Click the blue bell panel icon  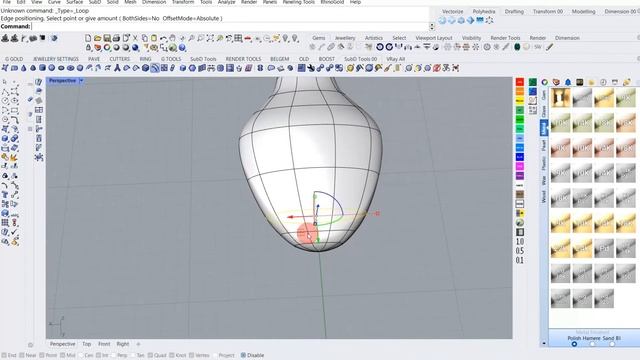(568, 82)
